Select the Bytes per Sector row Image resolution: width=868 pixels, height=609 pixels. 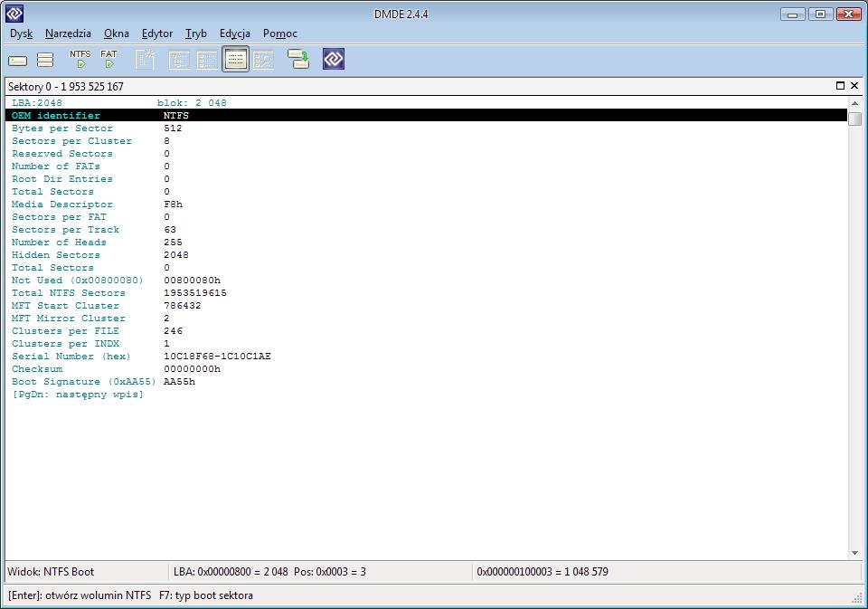pos(426,128)
